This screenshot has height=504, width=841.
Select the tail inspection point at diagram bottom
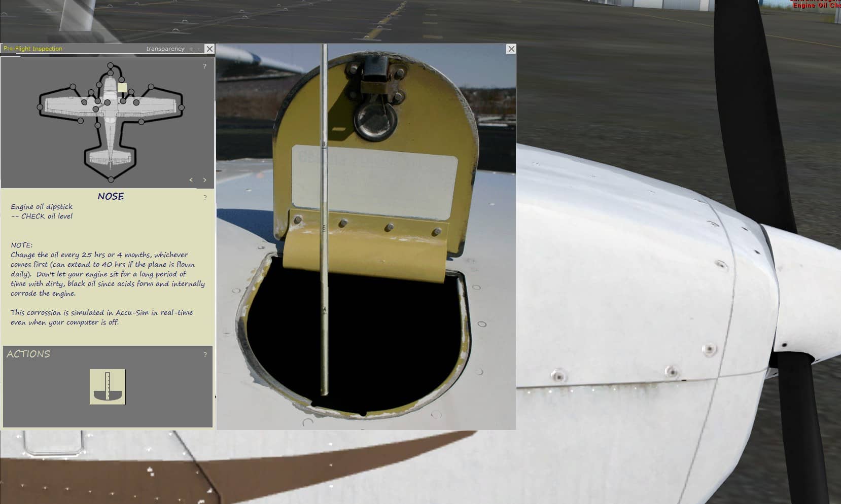tap(111, 179)
